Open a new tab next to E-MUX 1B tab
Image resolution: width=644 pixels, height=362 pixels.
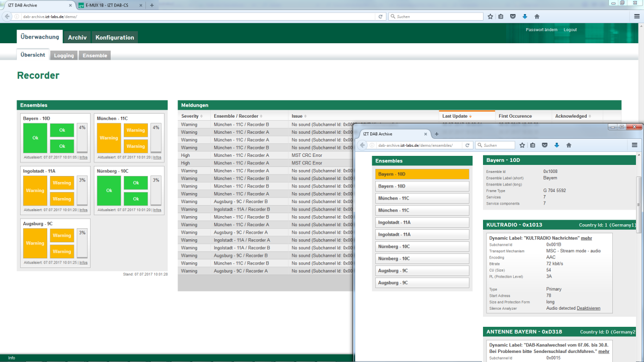[151, 5]
